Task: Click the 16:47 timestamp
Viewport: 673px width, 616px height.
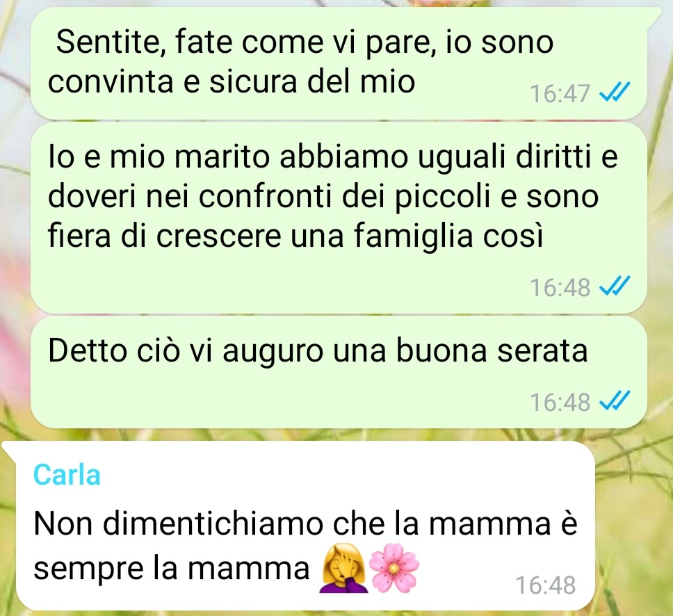Action: [x=560, y=93]
